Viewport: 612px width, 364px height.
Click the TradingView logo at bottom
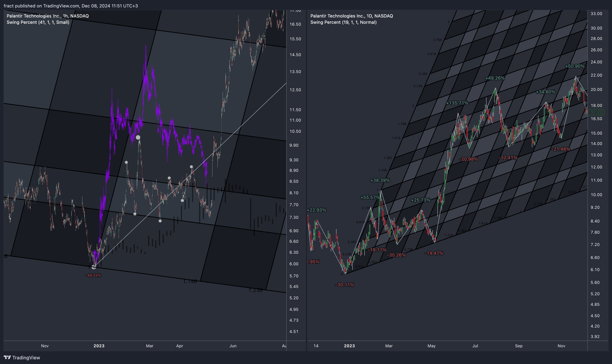point(22,358)
